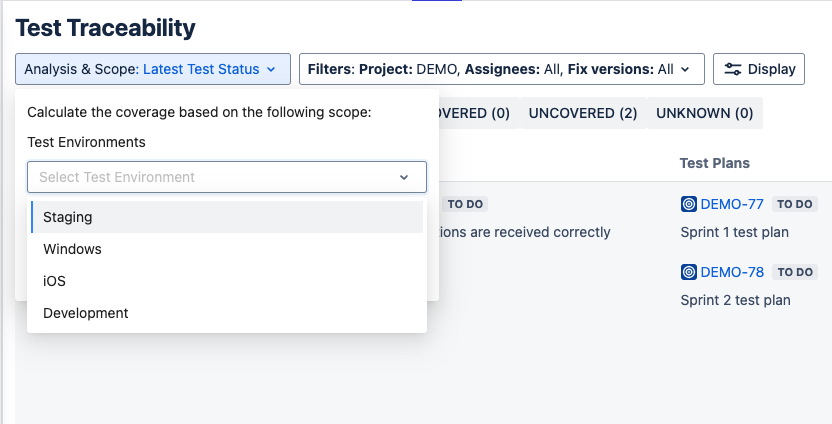This screenshot has height=424, width=832.
Task: Click the Sprint 2 test plan summary
Action: (735, 300)
